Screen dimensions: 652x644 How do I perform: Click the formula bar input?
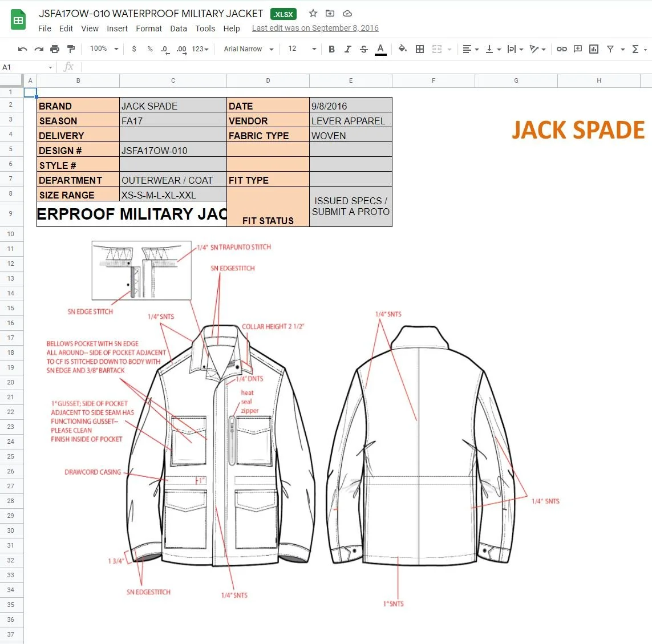(x=366, y=67)
